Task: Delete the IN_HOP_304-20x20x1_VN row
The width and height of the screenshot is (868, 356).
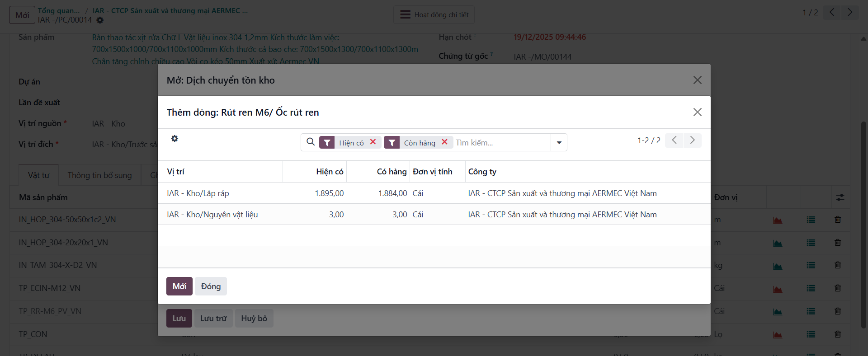Action: click(838, 243)
